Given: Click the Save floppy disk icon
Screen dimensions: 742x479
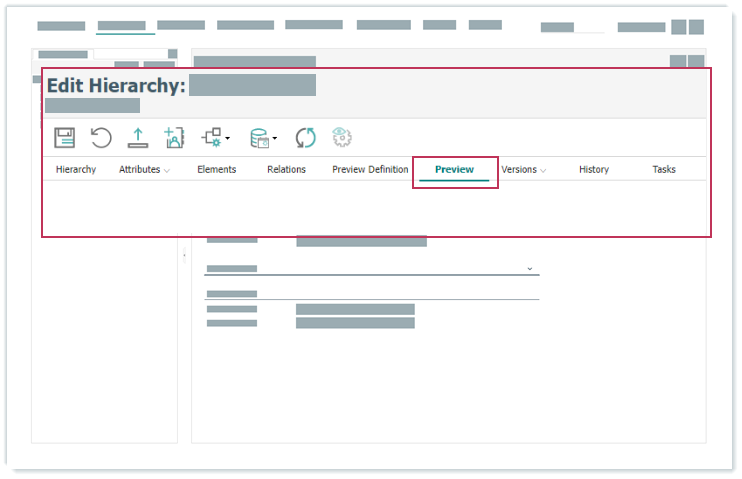Looking at the screenshot, I should [65, 138].
